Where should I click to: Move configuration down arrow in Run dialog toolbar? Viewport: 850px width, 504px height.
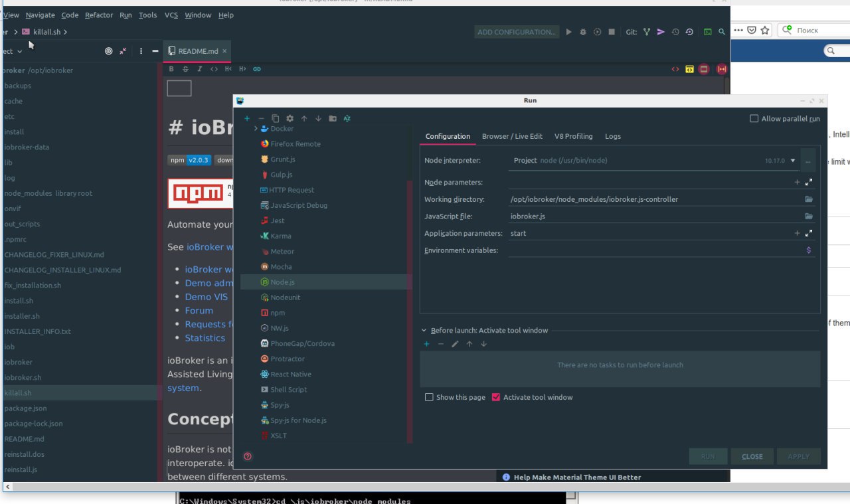tap(318, 119)
